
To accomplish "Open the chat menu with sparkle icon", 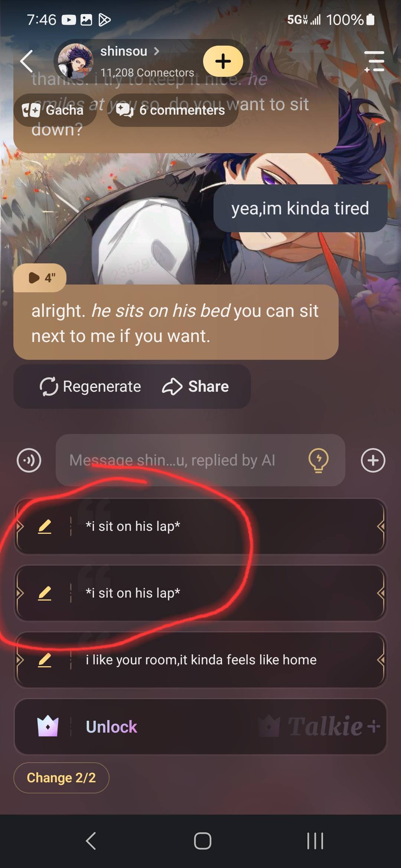I will 374,61.
